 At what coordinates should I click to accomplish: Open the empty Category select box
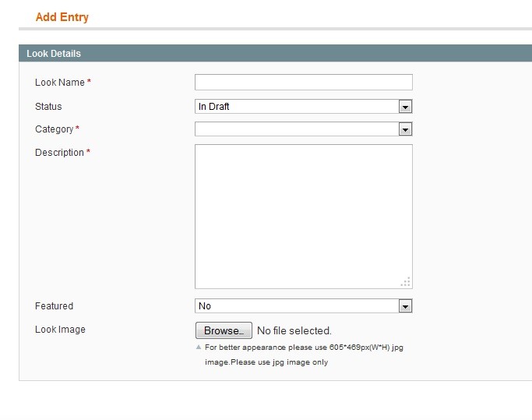[x=303, y=129]
